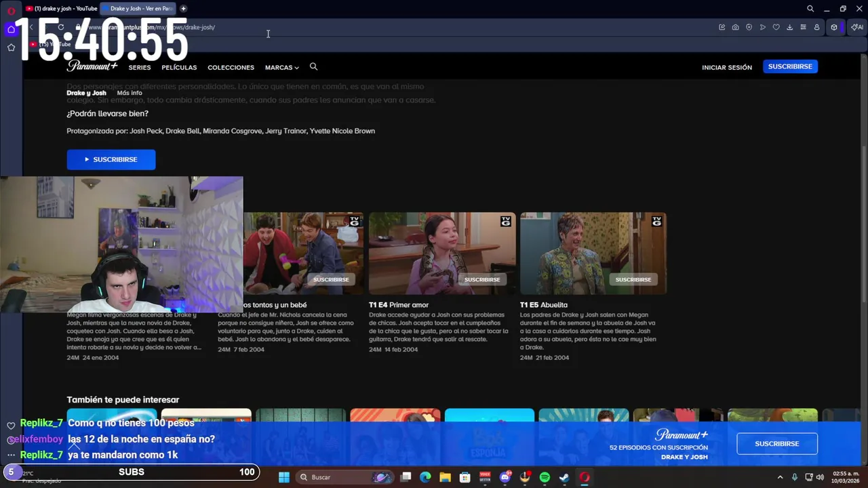Open the episode title T1 E5 Abuelita
The image size is (868, 488).
tap(544, 305)
